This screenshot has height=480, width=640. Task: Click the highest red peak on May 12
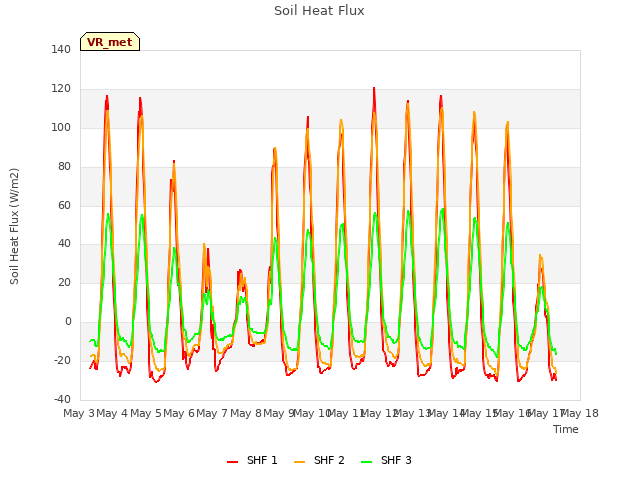tap(374, 88)
